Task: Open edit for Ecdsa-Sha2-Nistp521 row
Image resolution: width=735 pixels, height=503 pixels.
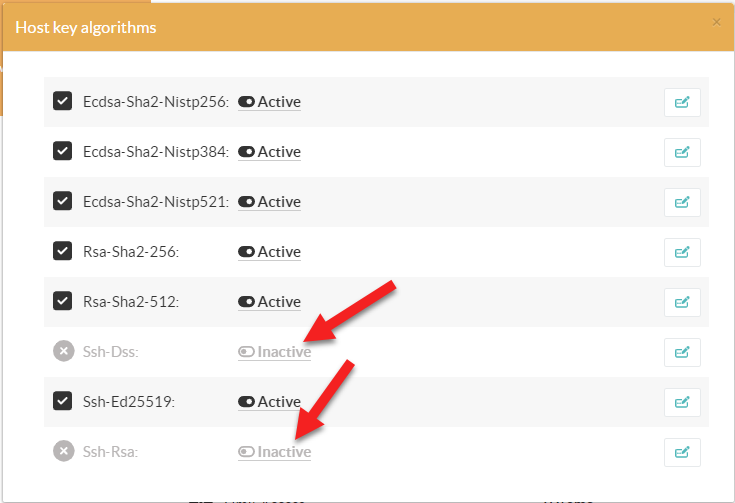Action: [x=682, y=202]
